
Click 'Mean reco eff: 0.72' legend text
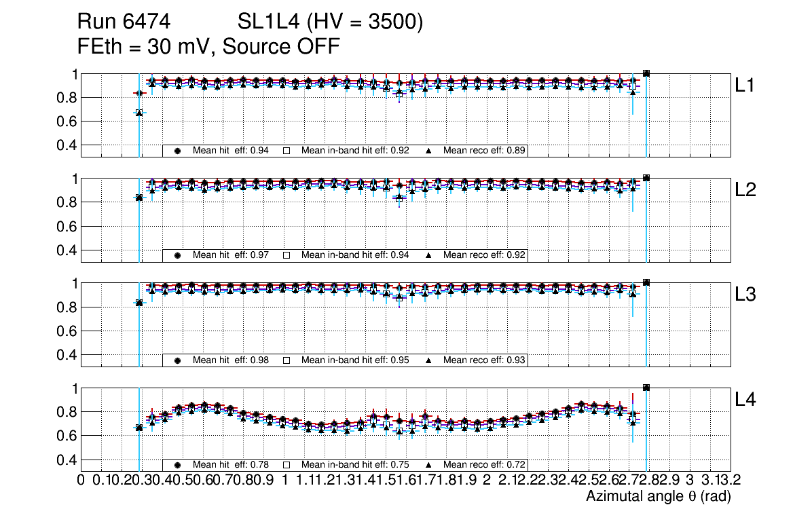(485, 465)
